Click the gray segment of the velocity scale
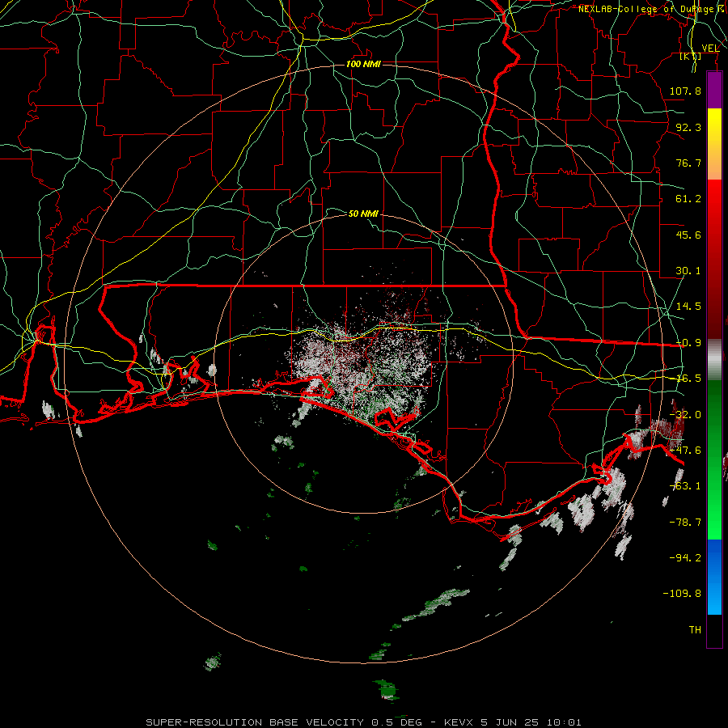The image size is (728, 728). pyautogui.click(x=714, y=360)
